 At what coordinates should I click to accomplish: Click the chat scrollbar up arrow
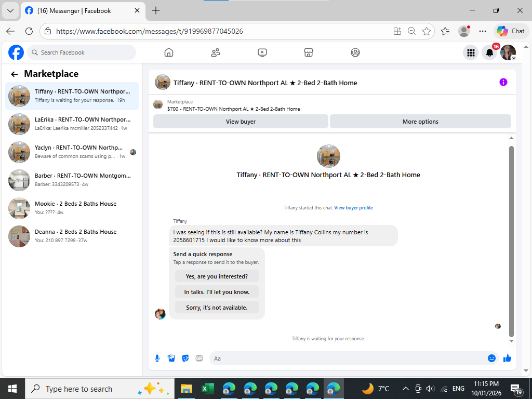click(x=511, y=138)
